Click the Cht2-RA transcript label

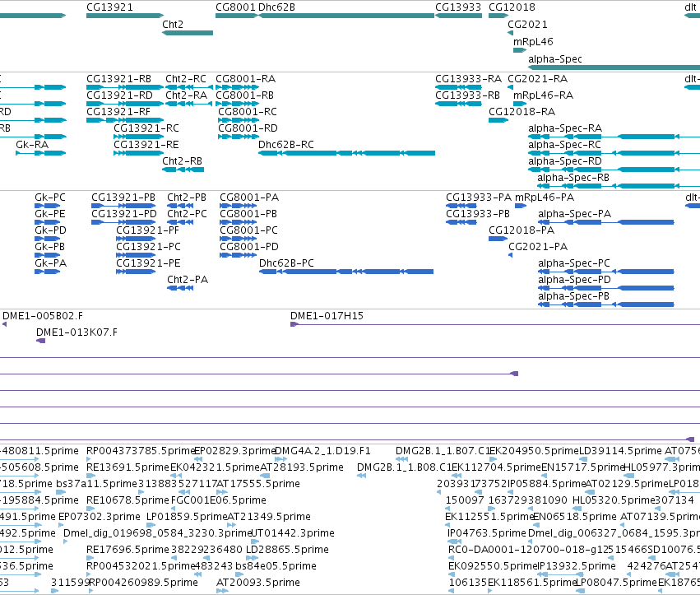[186, 95]
